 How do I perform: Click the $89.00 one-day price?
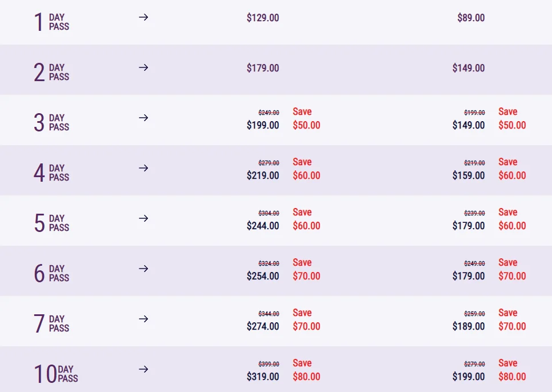(x=471, y=18)
